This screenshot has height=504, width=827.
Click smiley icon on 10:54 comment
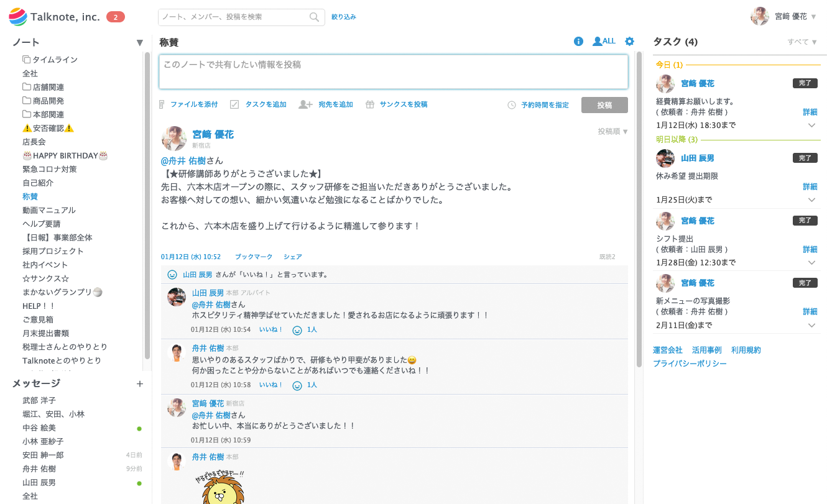click(297, 330)
